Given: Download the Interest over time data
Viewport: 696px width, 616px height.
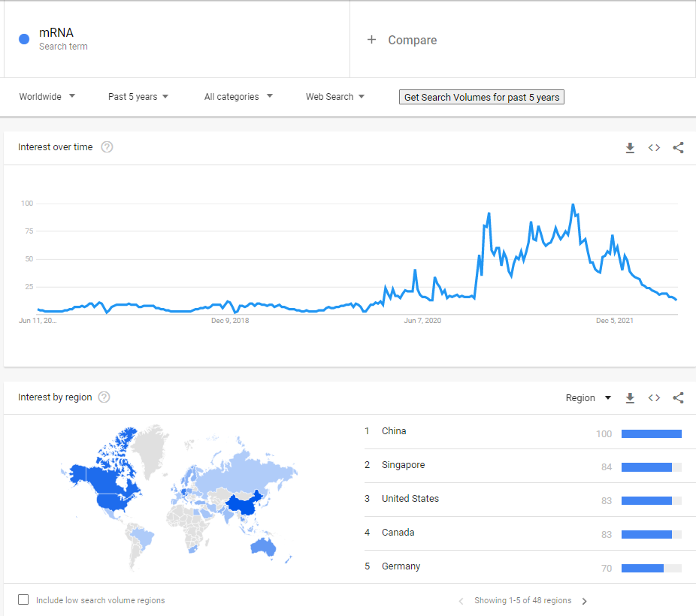Looking at the screenshot, I should tap(630, 148).
